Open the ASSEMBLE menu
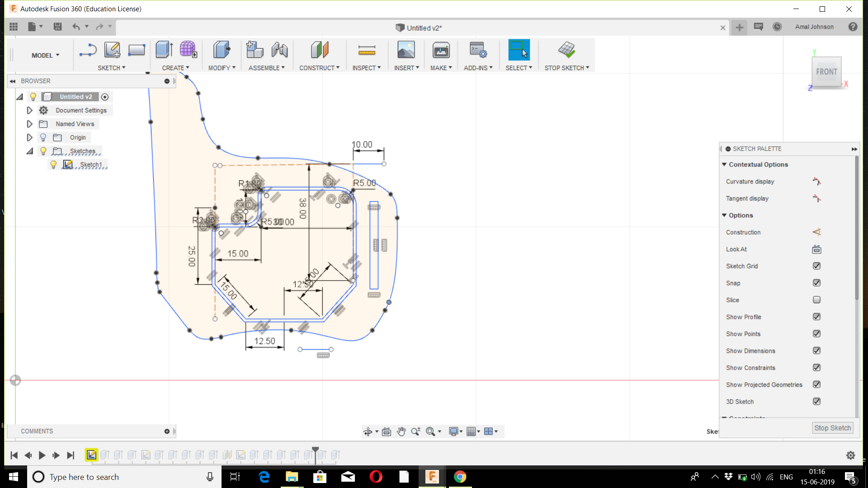 coord(266,68)
